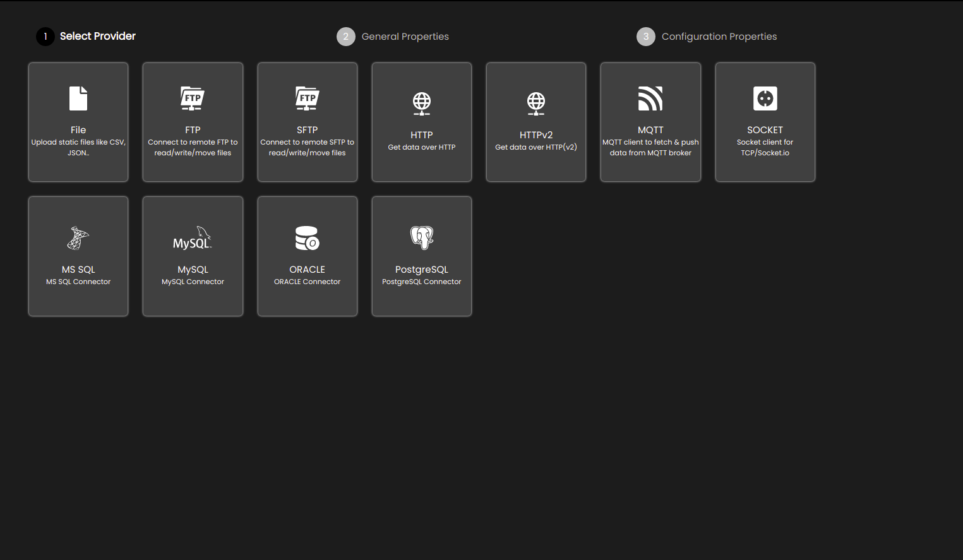Click step number 1 circle
Viewport: 963px width, 560px height.
pos(45,37)
